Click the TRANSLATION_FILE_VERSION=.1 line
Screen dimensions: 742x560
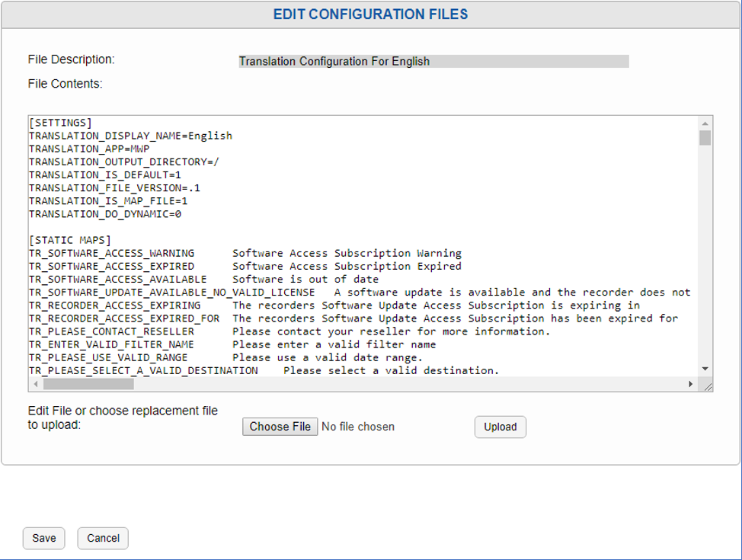click(114, 187)
